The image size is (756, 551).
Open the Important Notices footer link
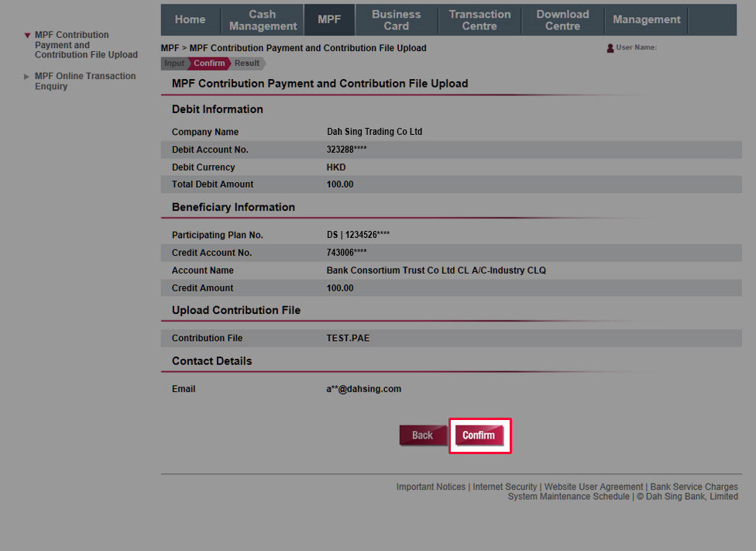coord(431,487)
